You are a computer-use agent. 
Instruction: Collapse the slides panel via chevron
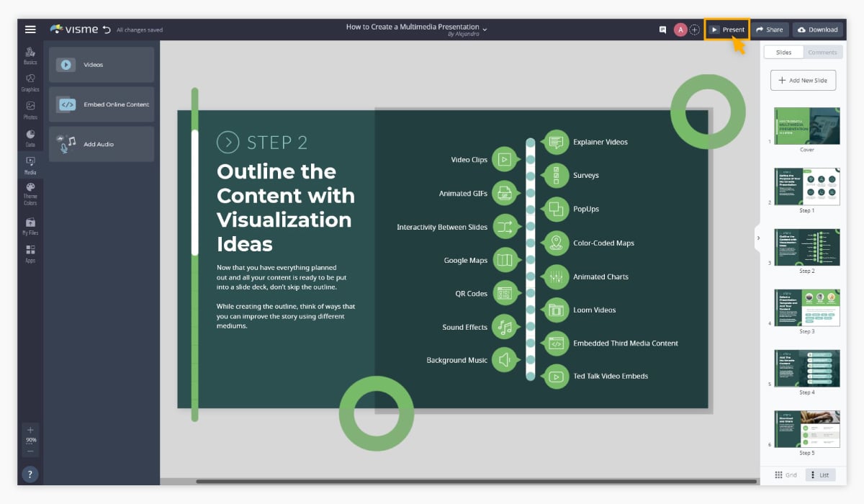pos(758,237)
